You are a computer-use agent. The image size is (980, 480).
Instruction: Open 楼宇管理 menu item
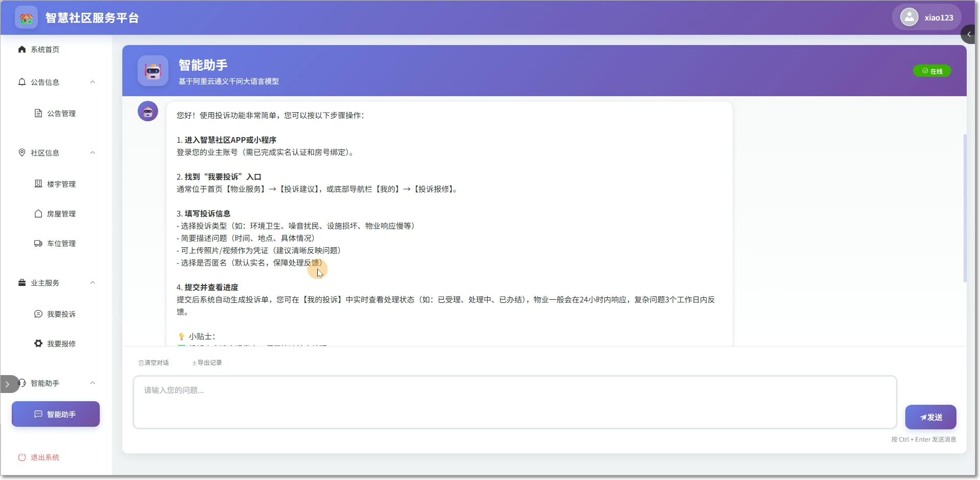56,184
